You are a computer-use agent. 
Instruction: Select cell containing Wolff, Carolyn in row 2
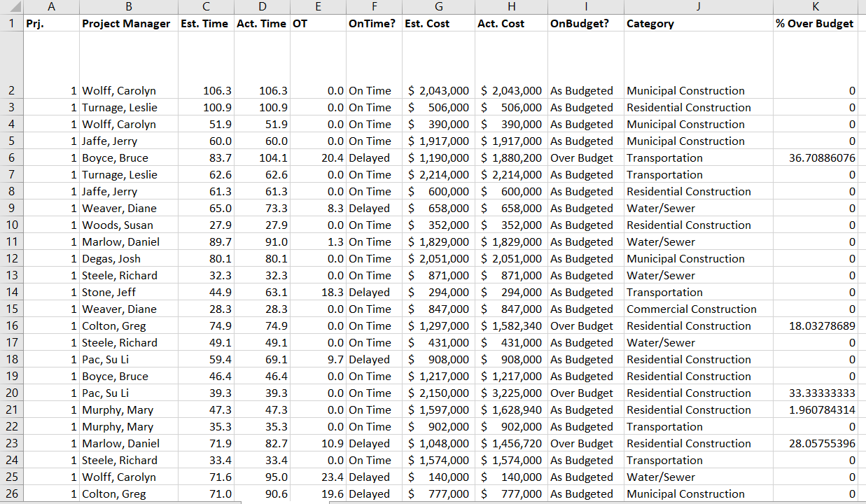click(129, 90)
